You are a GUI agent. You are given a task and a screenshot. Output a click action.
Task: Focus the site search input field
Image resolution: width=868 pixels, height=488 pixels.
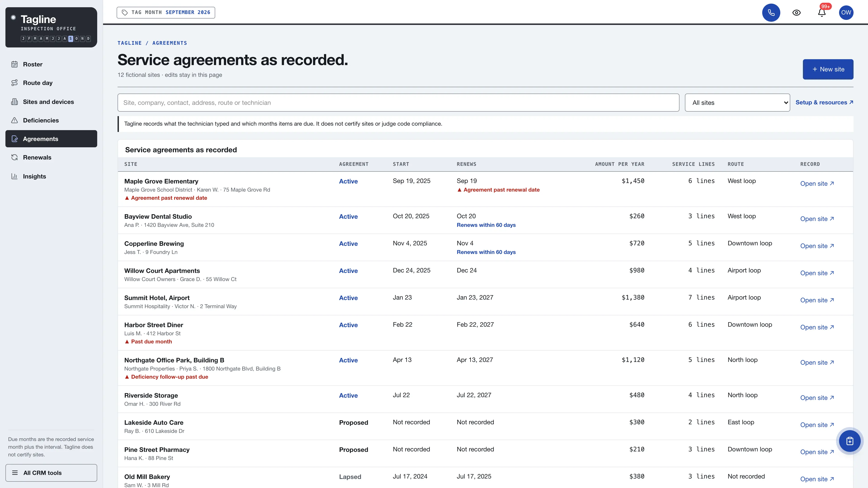click(x=398, y=103)
